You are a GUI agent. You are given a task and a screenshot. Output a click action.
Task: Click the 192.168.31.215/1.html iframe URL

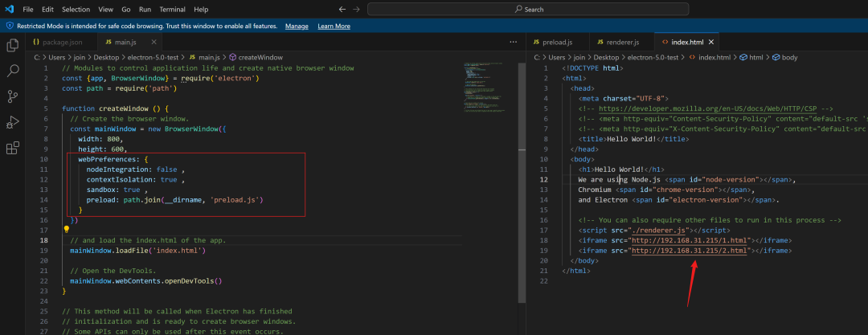690,240
